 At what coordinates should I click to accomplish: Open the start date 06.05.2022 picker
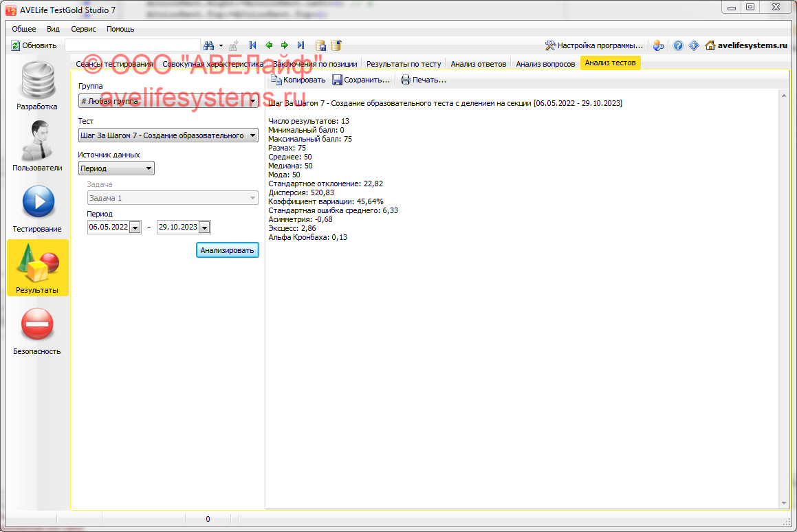point(134,228)
